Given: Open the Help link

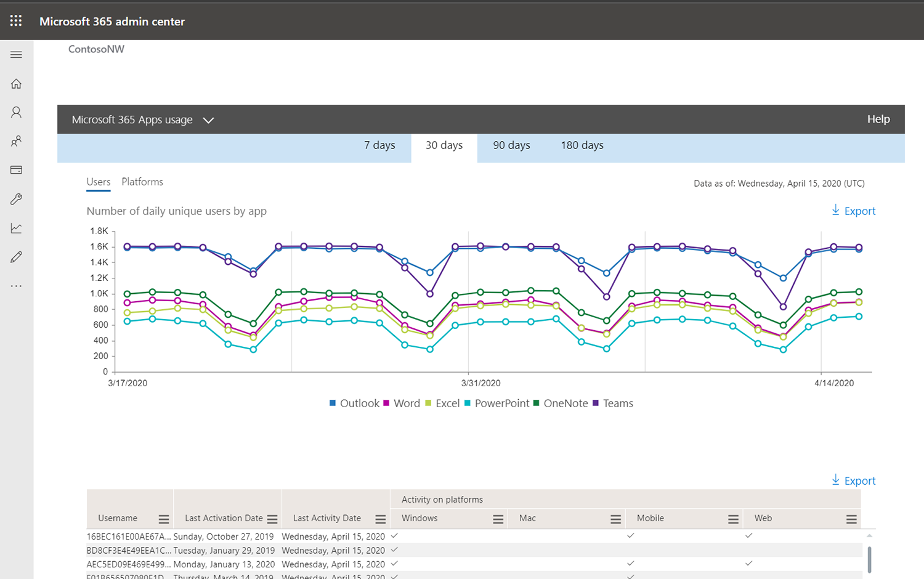Looking at the screenshot, I should (x=878, y=119).
